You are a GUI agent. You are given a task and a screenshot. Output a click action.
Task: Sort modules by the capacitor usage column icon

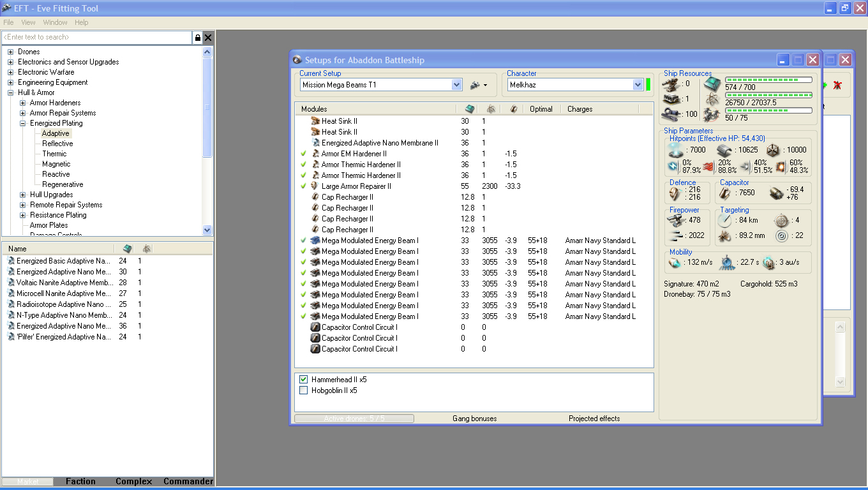(x=513, y=109)
